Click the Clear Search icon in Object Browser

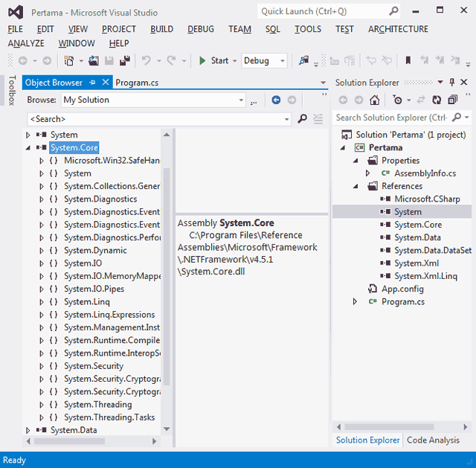coord(318,119)
